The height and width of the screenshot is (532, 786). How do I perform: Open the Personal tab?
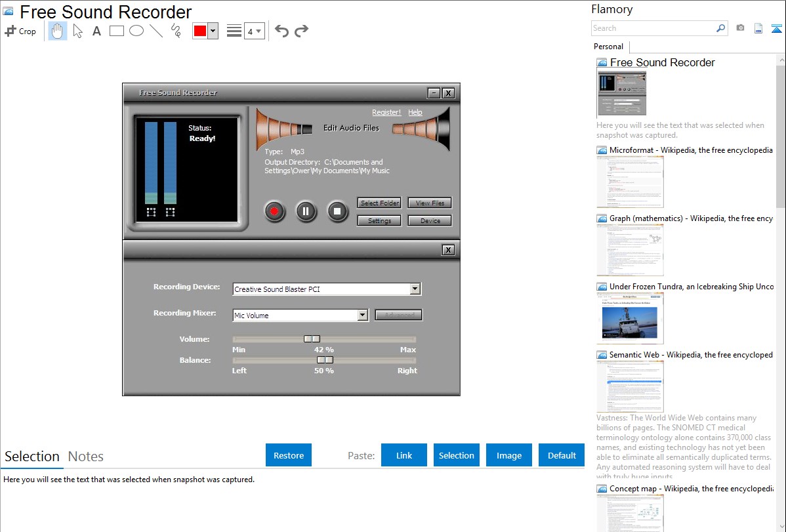pos(608,47)
